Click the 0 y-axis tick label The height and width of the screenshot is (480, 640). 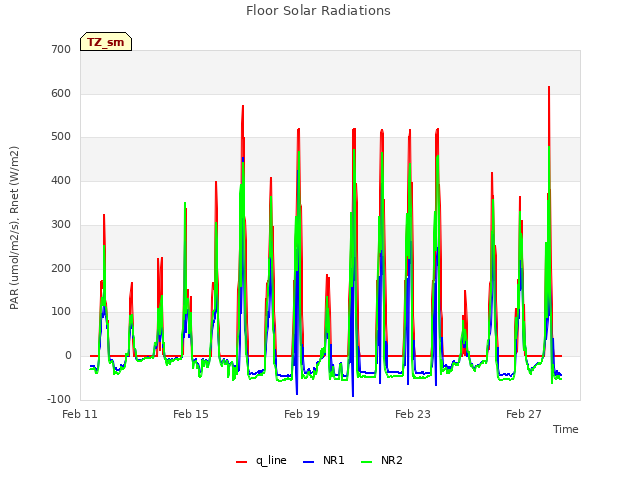tap(68, 356)
